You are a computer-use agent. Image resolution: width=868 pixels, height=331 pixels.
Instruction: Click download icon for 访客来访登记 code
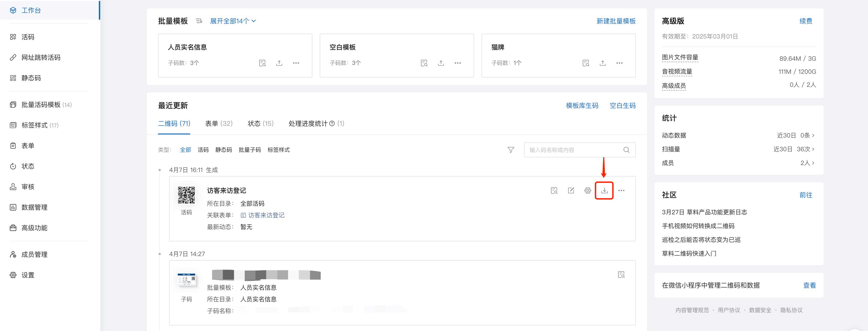coord(604,191)
